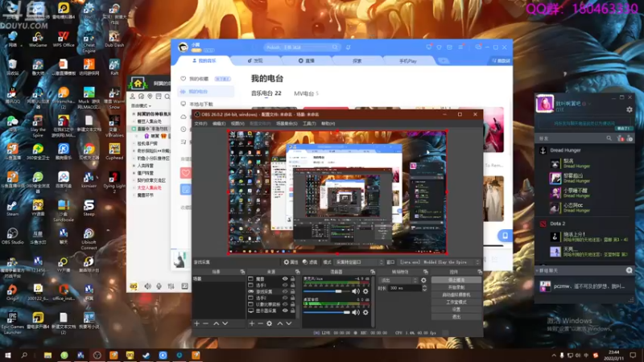Toggle lock on second OBS source
The height and width of the screenshot is (362, 644).
(x=292, y=286)
